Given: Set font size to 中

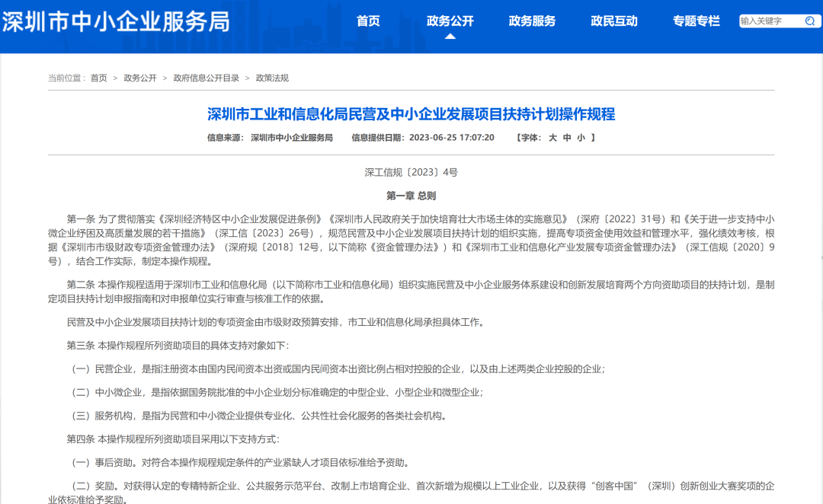Looking at the screenshot, I should point(567,138).
